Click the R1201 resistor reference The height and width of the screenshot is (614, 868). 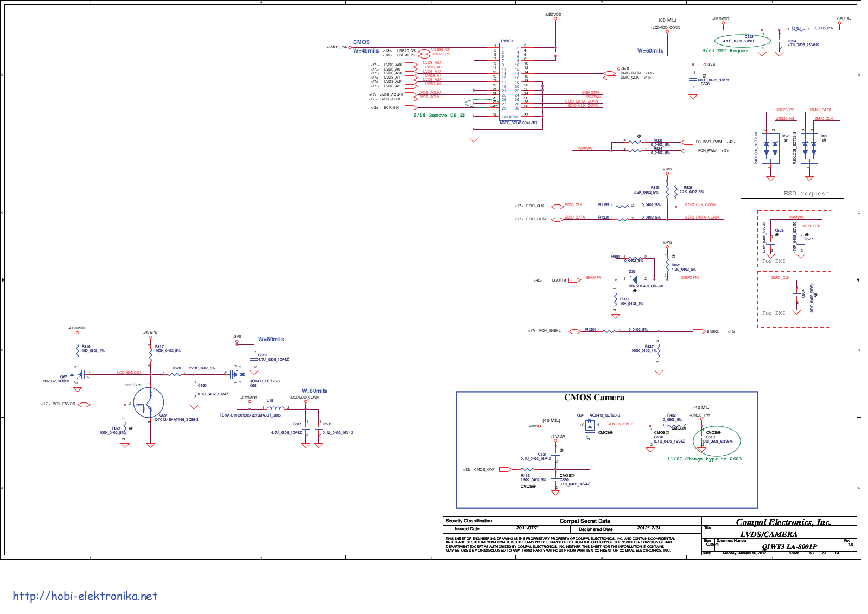pos(590,330)
